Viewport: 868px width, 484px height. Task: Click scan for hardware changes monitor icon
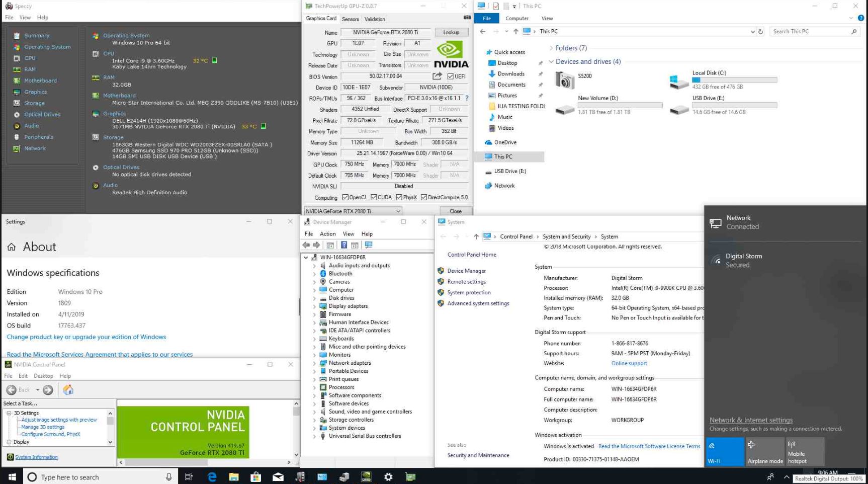(x=369, y=245)
